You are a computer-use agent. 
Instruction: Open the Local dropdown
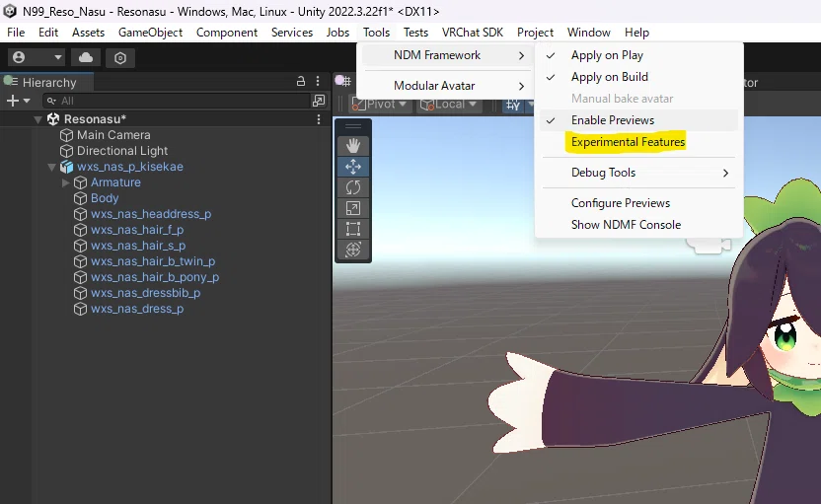tap(448, 105)
